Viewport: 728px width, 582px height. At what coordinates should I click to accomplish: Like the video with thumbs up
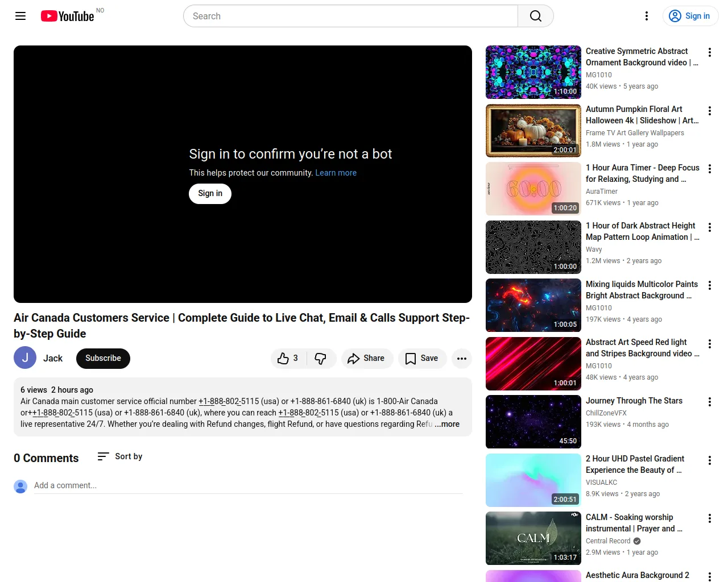tap(288, 359)
